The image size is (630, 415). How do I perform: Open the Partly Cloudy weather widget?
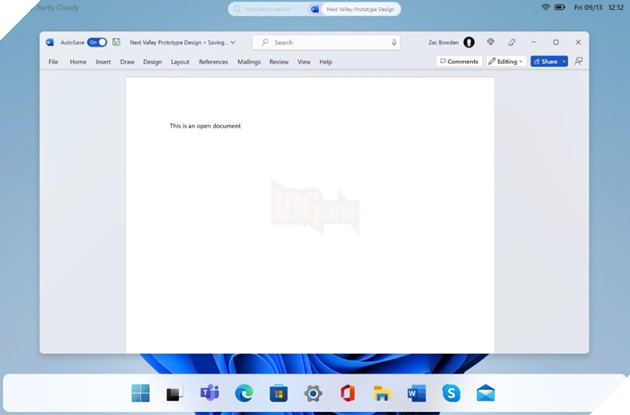[57, 7]
